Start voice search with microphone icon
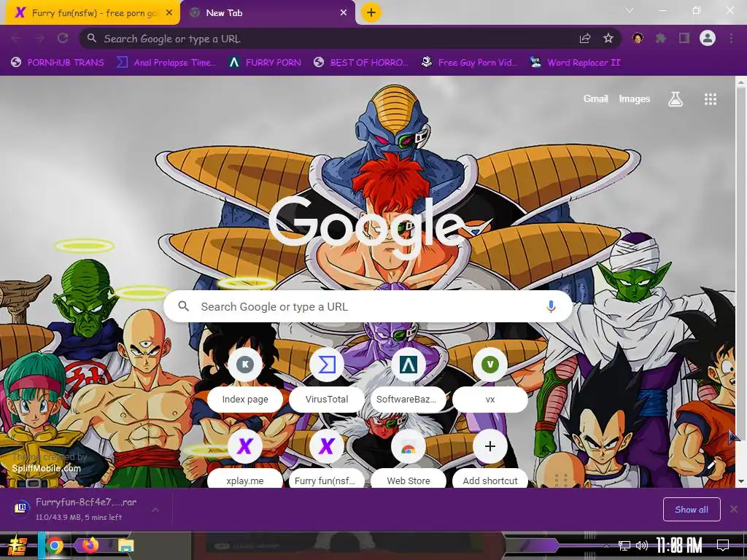 551,307
